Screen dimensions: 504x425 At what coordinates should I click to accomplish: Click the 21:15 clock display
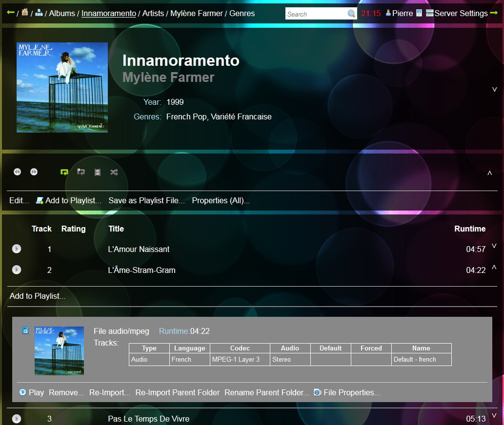pos(371,13)
